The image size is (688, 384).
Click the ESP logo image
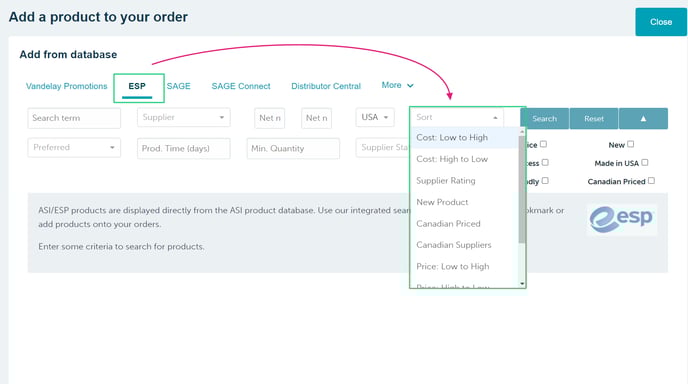622,219
